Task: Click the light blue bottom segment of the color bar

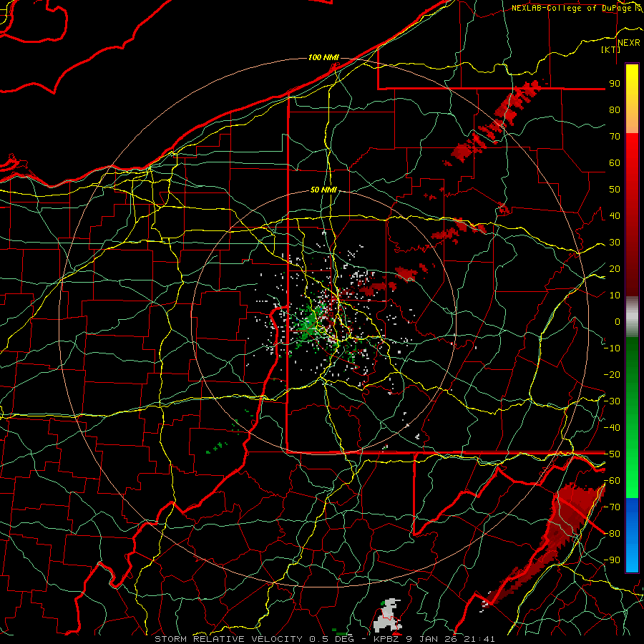Action: pos(632,535)
